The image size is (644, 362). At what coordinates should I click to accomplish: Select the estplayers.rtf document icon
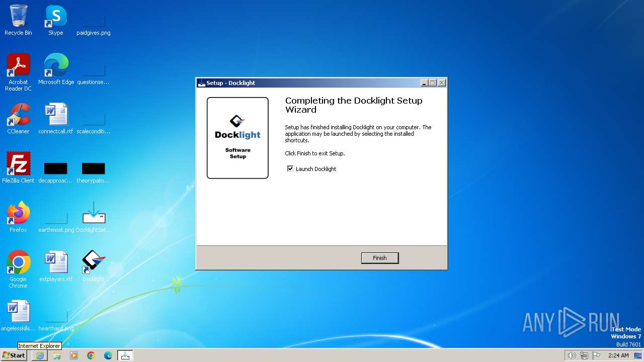point(56,266)
